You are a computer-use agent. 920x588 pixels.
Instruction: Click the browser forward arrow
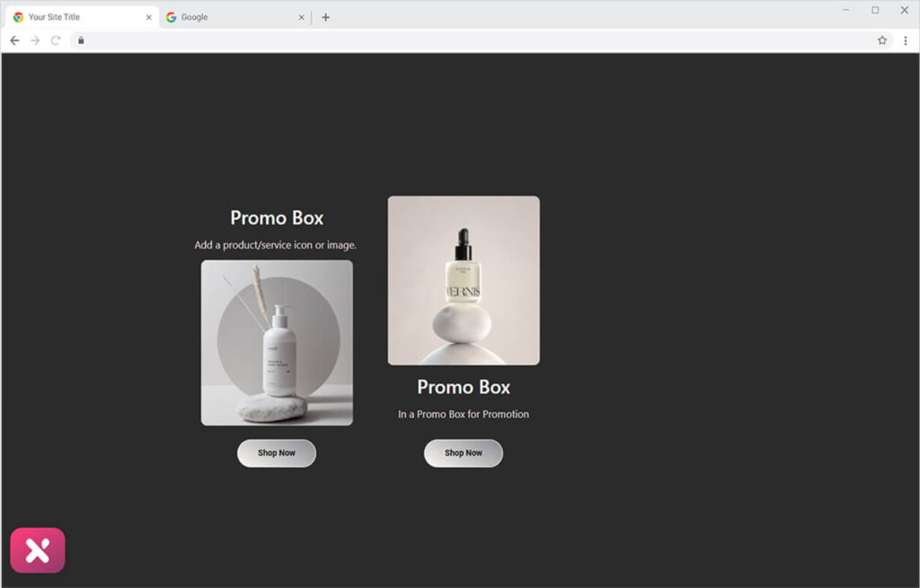tap(35, 40)
